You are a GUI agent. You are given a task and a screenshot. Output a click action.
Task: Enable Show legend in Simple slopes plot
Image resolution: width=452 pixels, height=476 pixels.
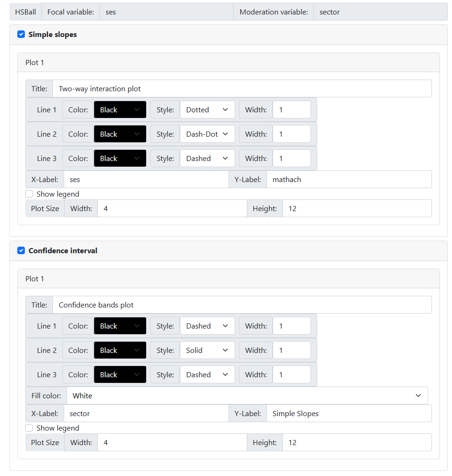(30, 194)
